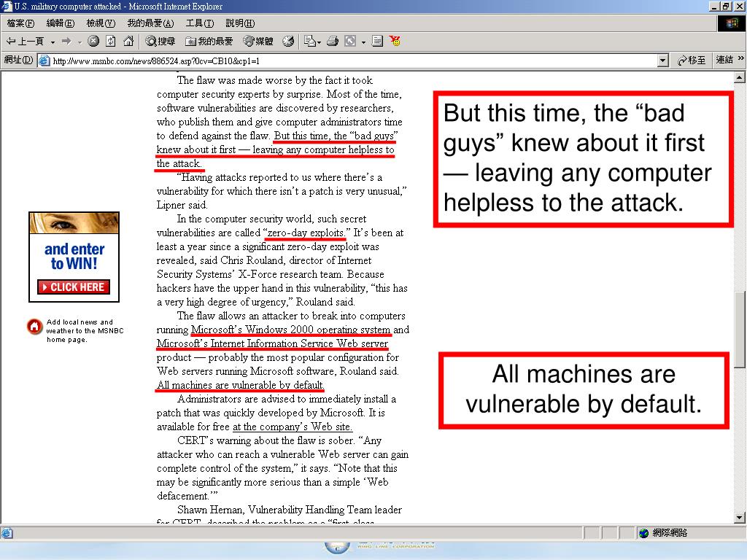Click the Windows flag throbber logo
The height and width of the screenshot is (560, 747).
click(x=731, y=23)
